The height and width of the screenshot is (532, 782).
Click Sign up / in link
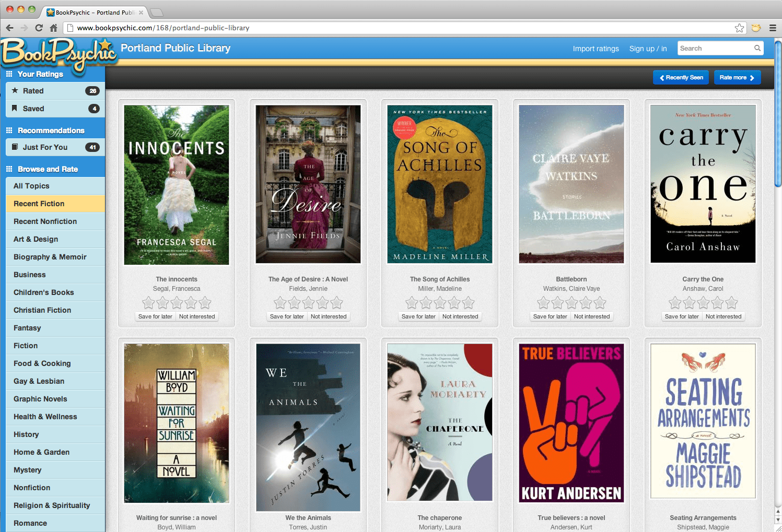pos(648,49)
